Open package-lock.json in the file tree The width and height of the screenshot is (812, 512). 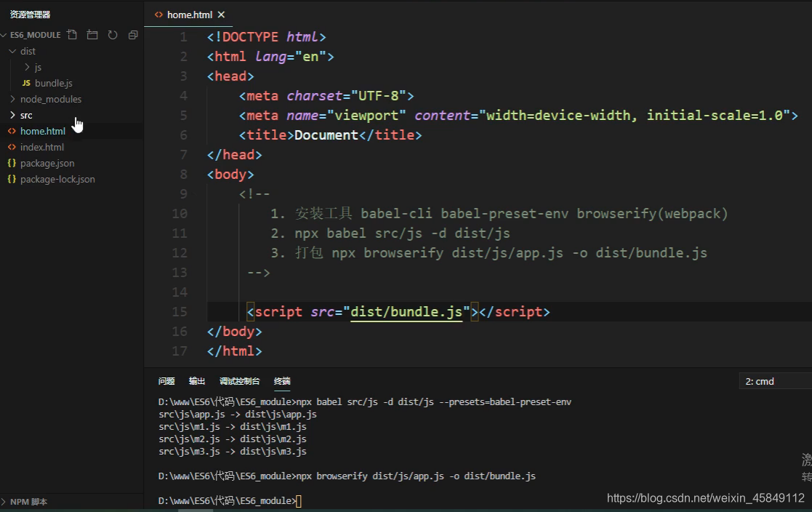pos(57,180)
